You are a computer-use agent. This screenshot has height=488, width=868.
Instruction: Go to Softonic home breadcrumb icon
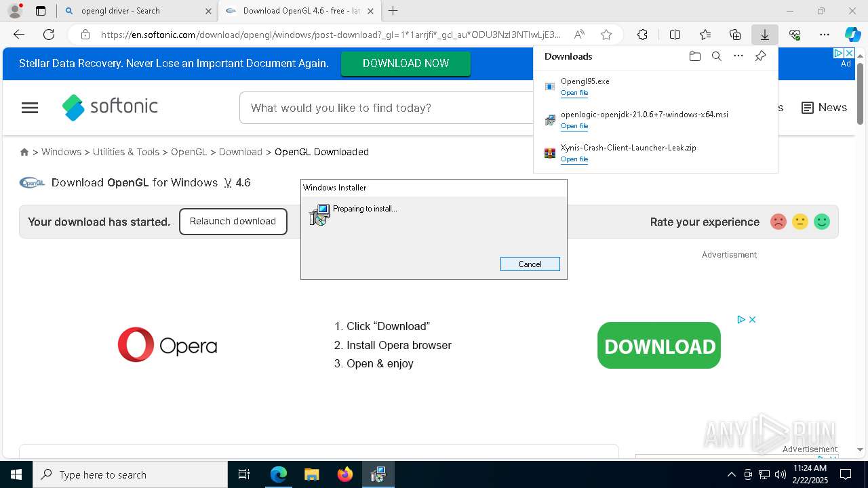(x=24, y=152)
